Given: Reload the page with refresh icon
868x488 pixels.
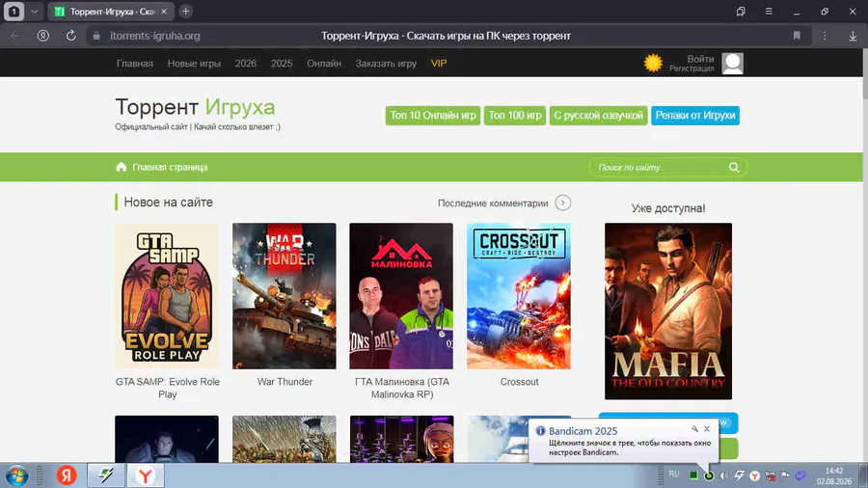Looking at the screenshot, I should click(70, 36).
